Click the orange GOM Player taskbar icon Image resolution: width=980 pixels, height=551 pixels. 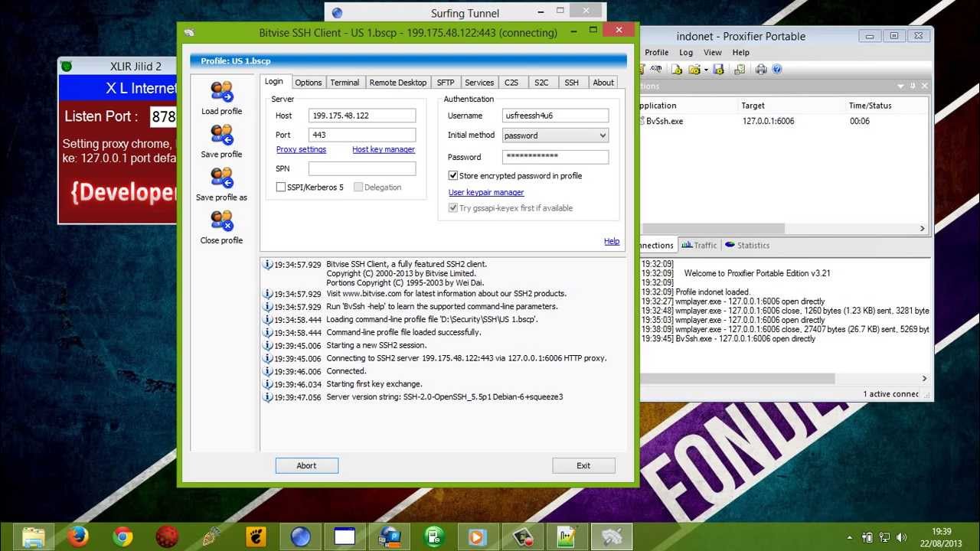click(256, 536)
